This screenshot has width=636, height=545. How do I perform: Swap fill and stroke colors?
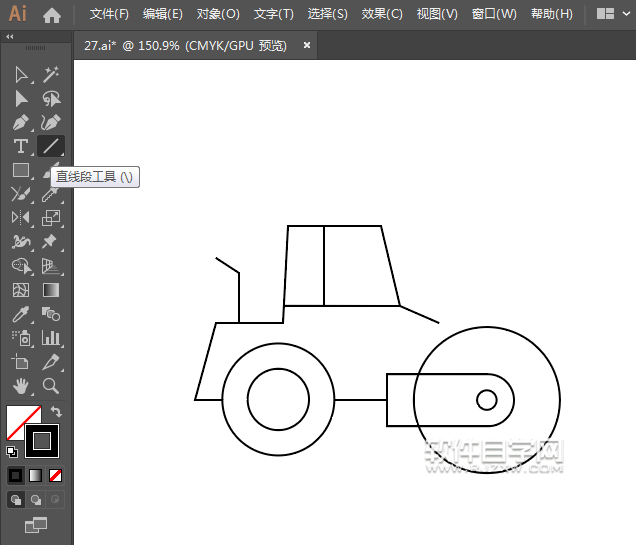point(57,411)
